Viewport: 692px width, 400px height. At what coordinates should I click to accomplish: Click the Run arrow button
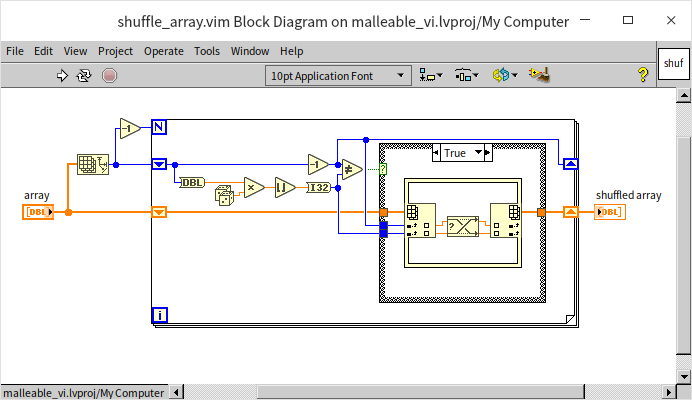62,74
